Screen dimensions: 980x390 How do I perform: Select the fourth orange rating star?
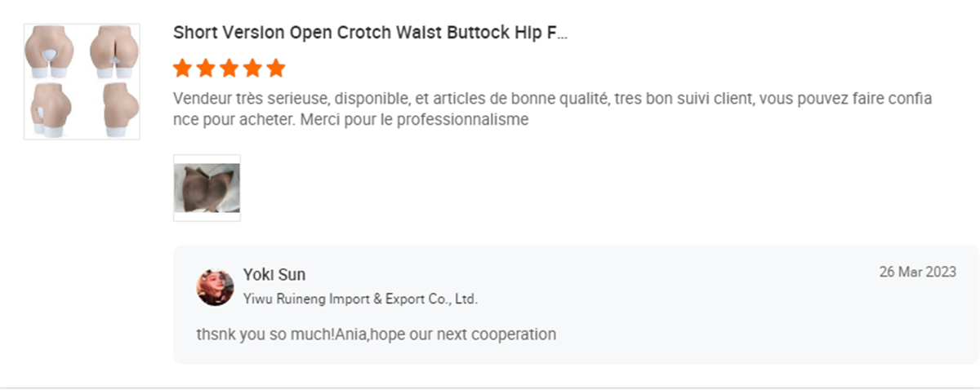click(252, 68)
